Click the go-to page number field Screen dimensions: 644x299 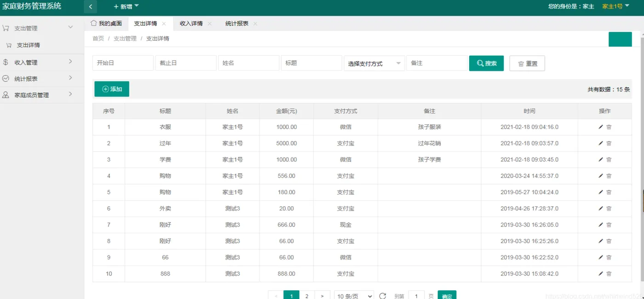(416, 296)
